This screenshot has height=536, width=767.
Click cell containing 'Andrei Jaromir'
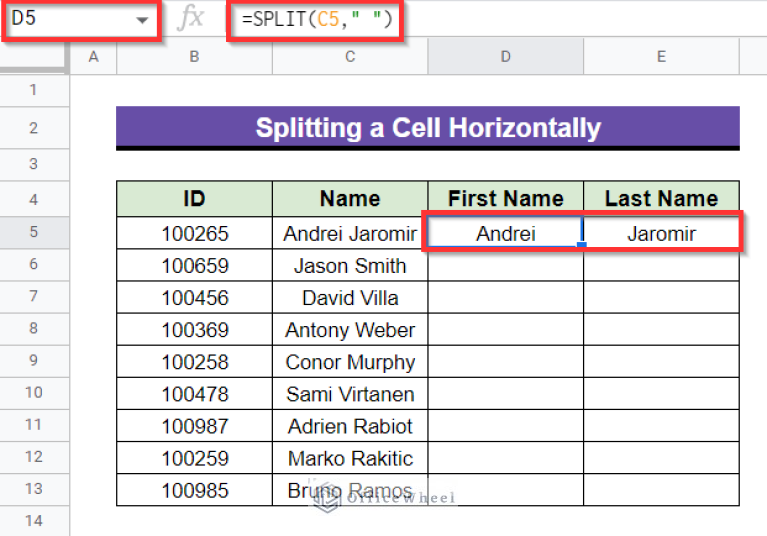[x=350, y=234]
